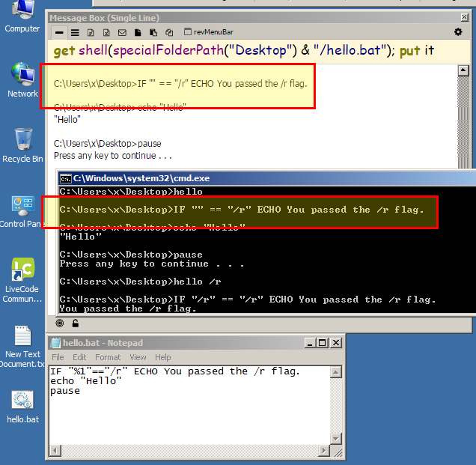Click 'You passed the /r flag.' cmd output line
476x465 pixels.
128,309
